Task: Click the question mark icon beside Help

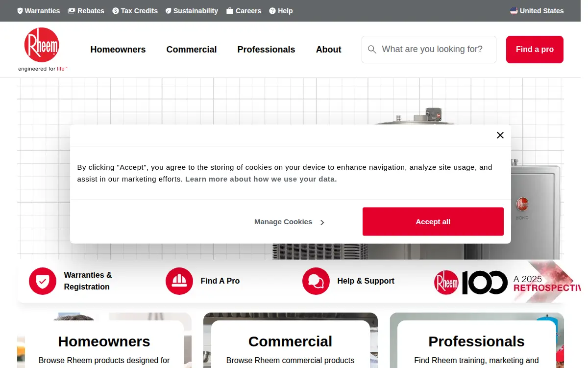Action: click(272, 11)
